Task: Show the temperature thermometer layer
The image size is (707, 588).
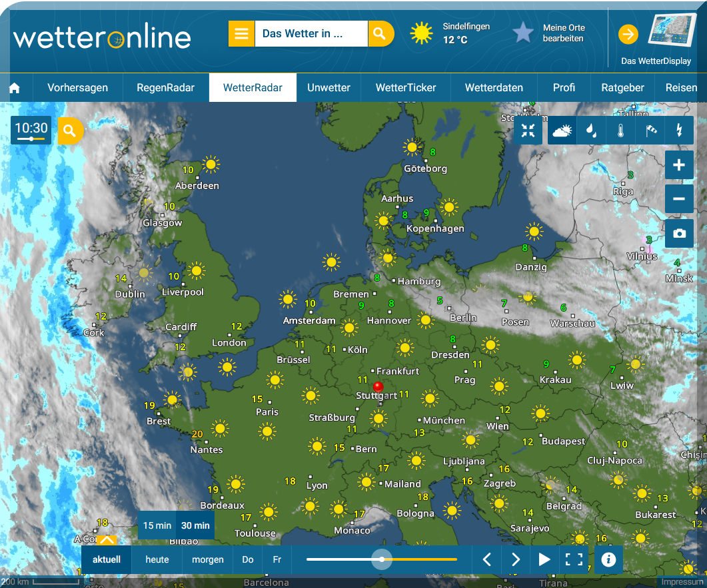Action: (620, 131)
